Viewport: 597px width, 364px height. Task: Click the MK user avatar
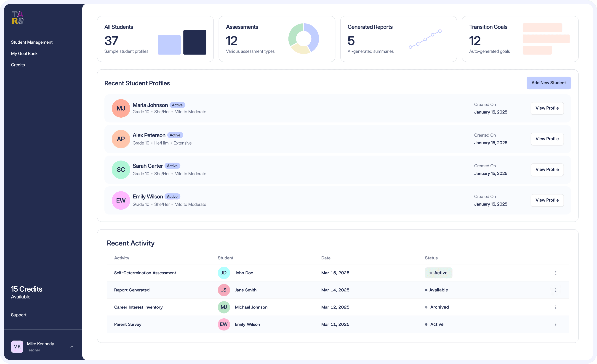[x=17, y=347]
